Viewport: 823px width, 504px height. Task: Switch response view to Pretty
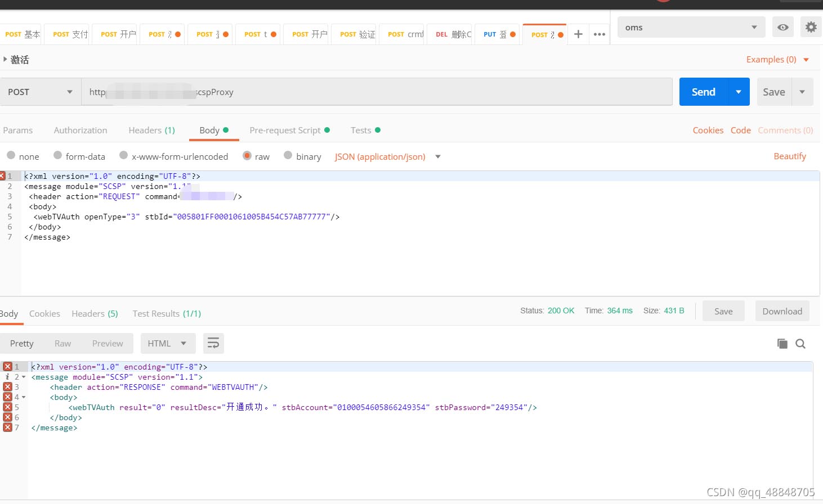pyautogui.click(x=22, y=343)
